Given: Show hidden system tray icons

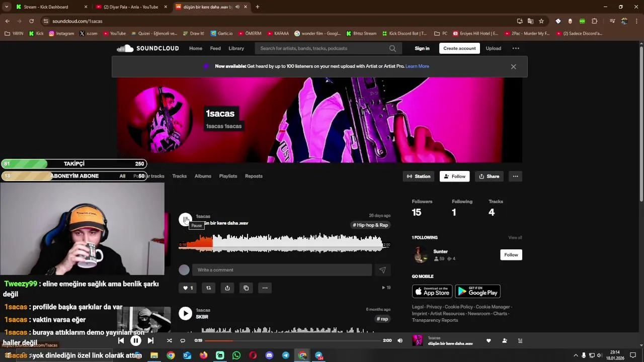Looking at the screenshot, I should pos(576,355).
